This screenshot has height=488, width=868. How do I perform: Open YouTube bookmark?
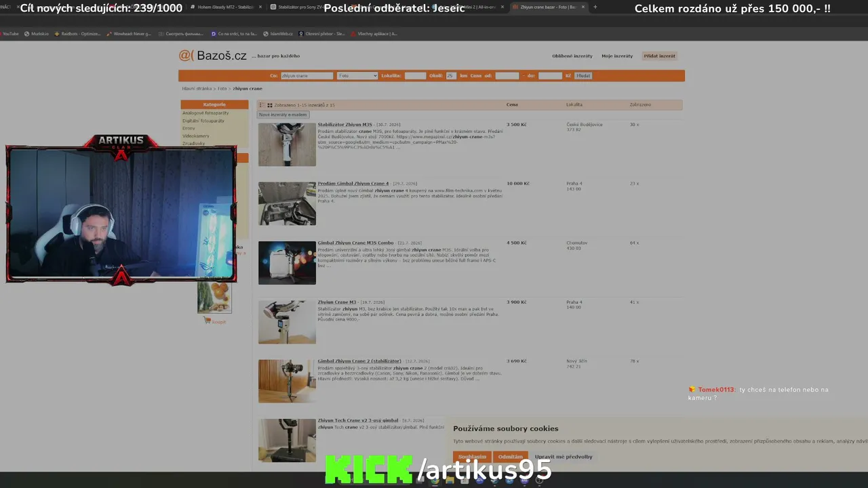point(10,33)
